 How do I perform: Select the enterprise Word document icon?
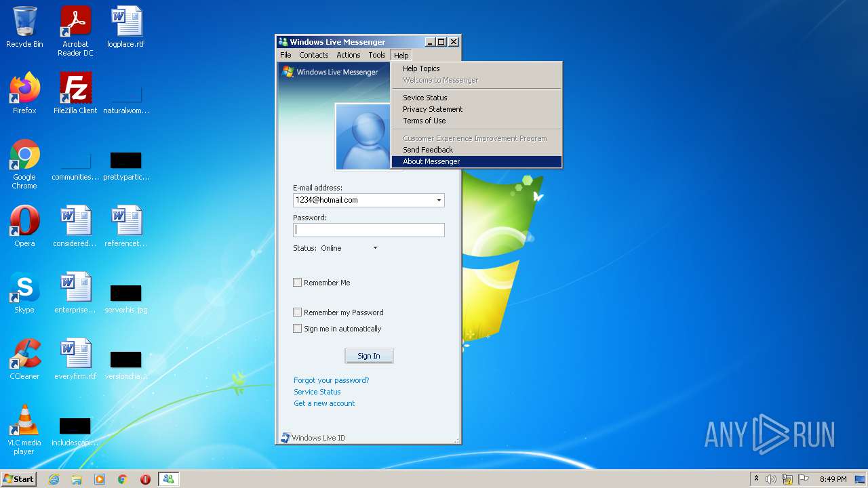coord(75,293)
